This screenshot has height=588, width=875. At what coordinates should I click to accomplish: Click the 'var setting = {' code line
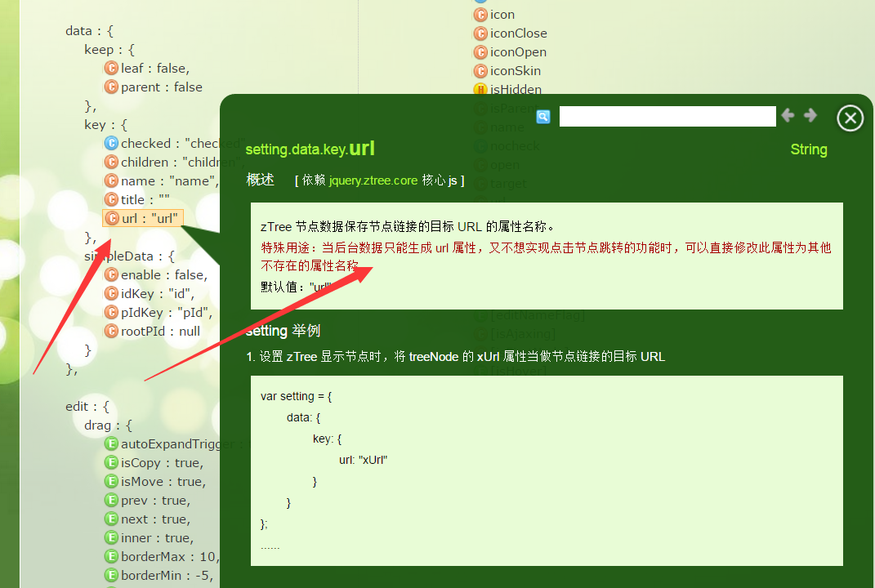[297, 396]
